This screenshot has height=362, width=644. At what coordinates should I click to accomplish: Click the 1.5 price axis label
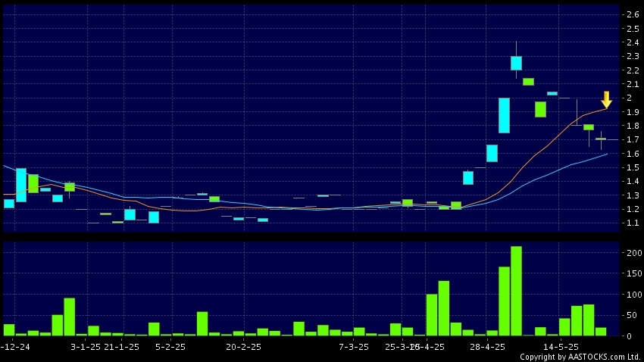coord(633,167)
